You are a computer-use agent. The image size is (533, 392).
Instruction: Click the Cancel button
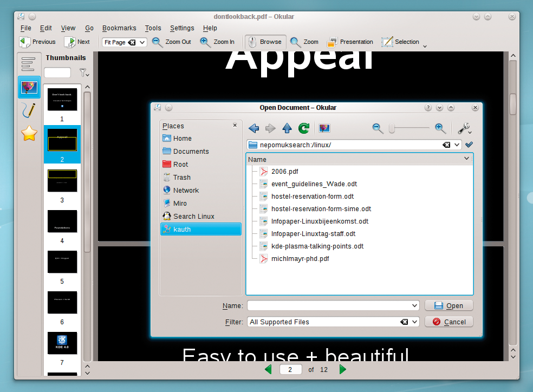pos(448,322)
